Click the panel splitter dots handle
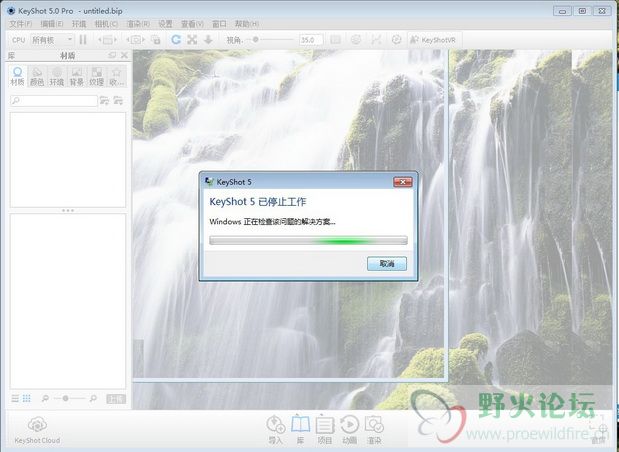Viewport: 619px width, 452px height. click(68, 210)
